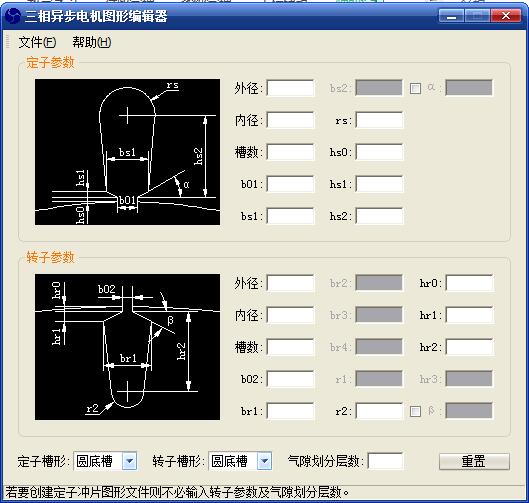Click the disabled bs2 field
The image size is (529, 503).
click(379, 88)
